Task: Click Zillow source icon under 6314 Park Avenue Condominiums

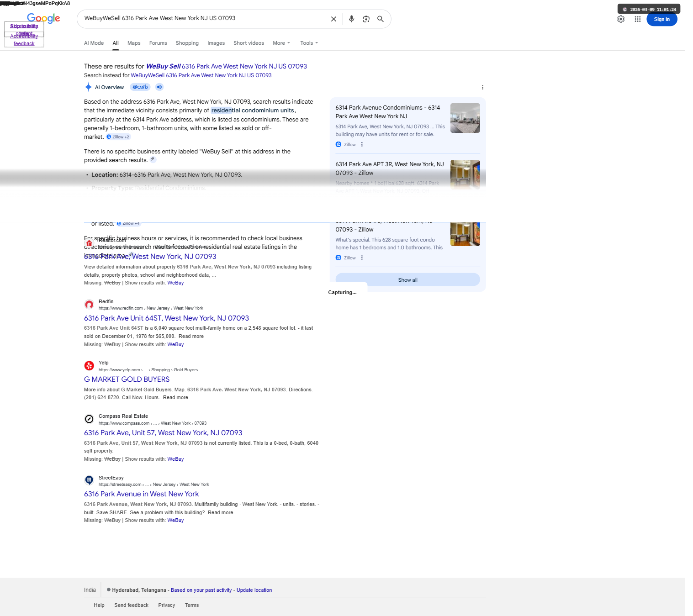Action: tap(339, 144)
